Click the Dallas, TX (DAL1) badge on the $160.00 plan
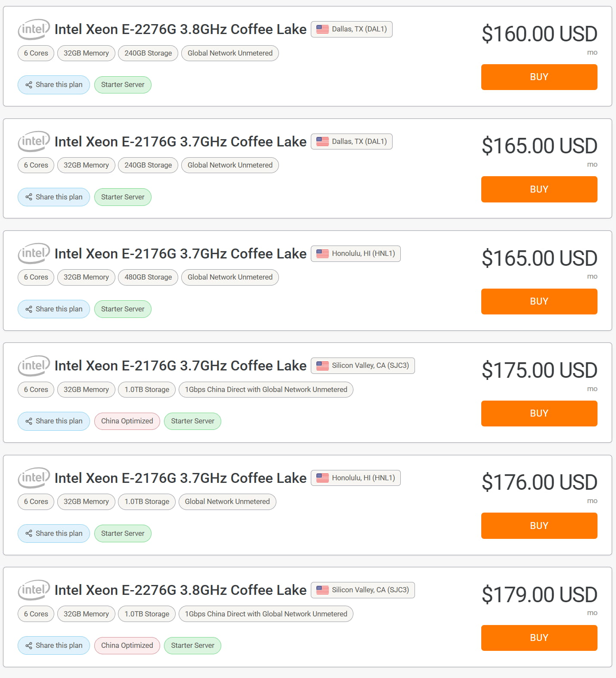The width and height of the screenshot is (616, 678). (352, 29)
